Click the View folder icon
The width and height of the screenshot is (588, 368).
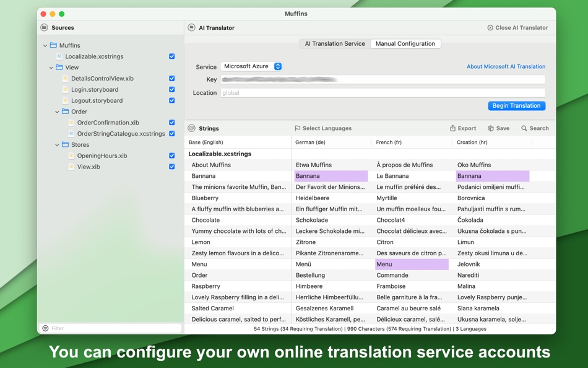tap(59, 67)
